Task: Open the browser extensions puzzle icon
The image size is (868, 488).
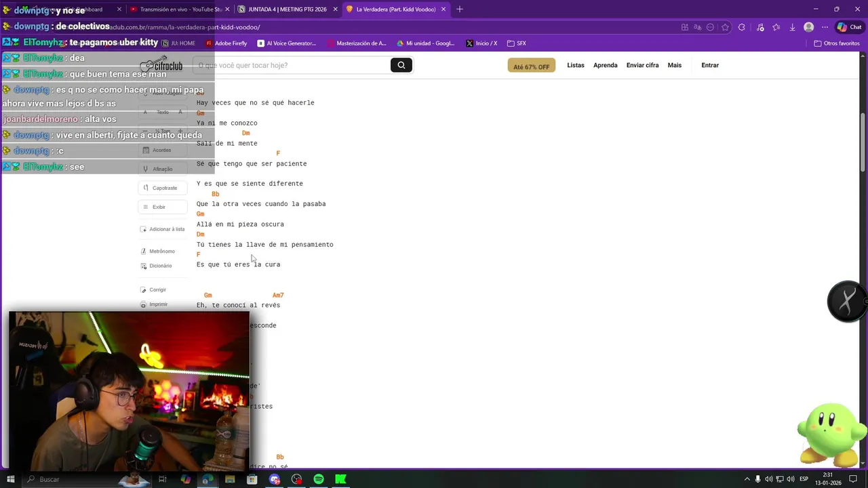Action: tap(741, 27)
